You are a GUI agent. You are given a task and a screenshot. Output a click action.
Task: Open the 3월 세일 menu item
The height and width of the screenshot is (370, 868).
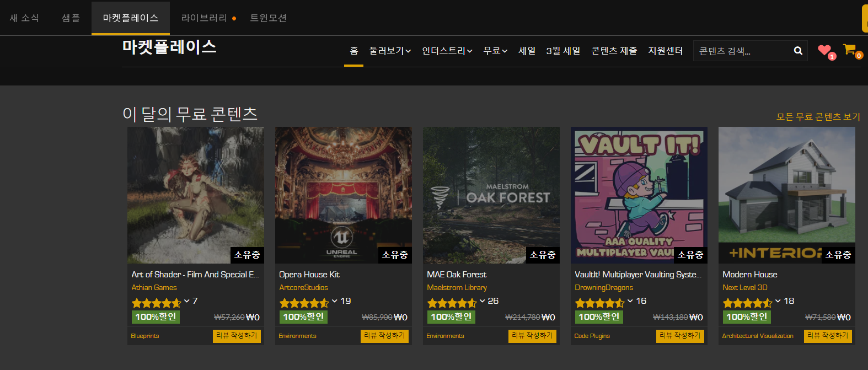point(563,51)
